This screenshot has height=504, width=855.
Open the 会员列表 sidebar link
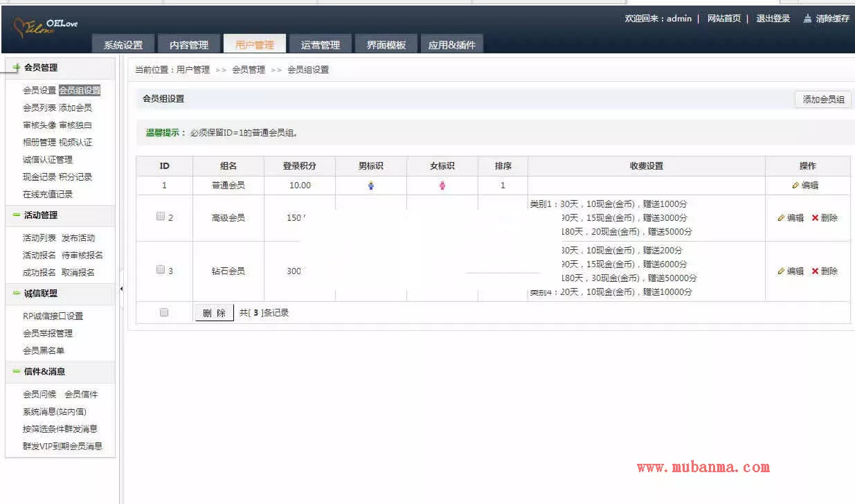39,108
